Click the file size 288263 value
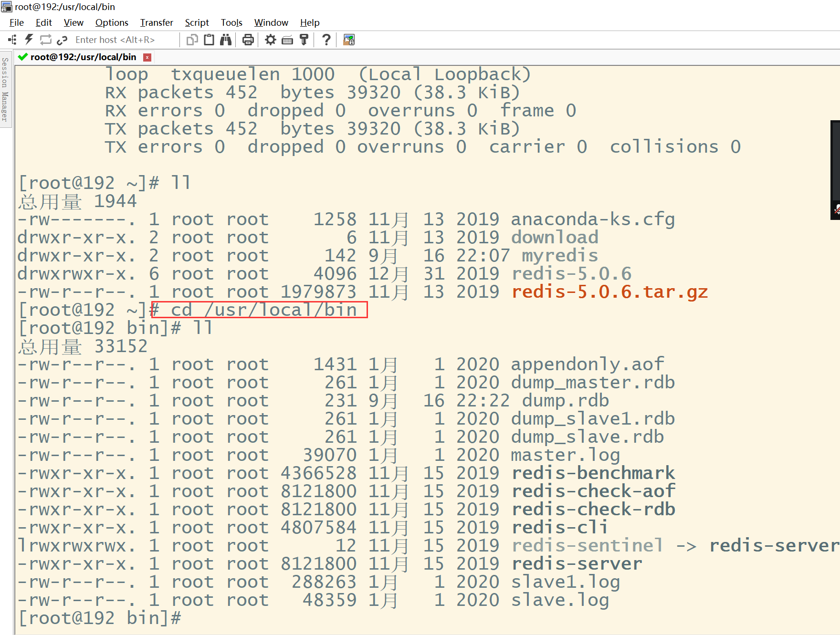The width and height of the screenshot is (840, 635). (x=324, y=582)
